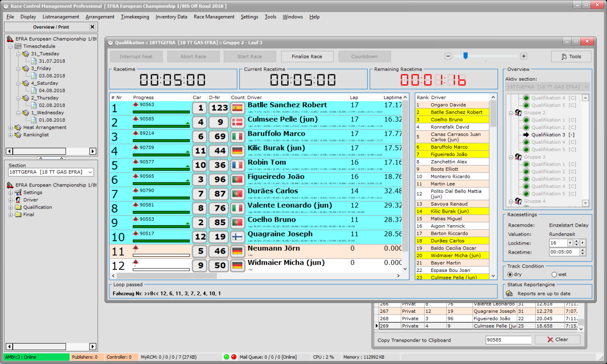607x364 pixels.
Task: Open the Section dropdown showing 18TTGEFRA
Action: click(x=90, y=172)
